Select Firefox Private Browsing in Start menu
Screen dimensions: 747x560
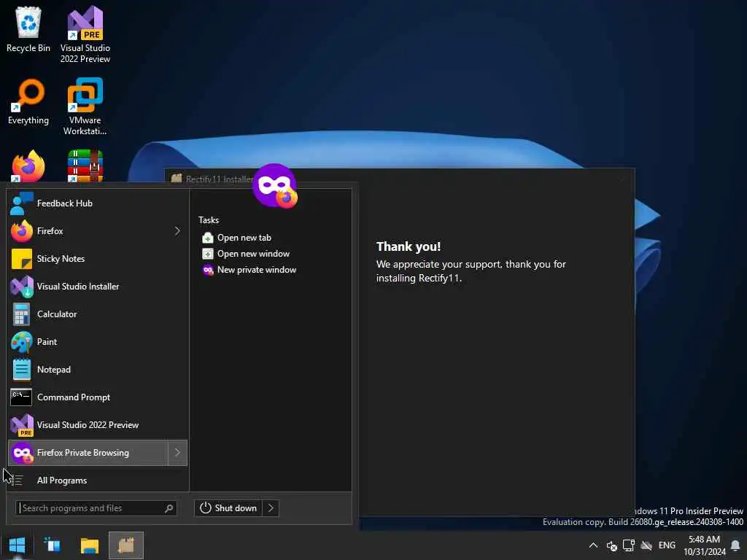click(88, 453)
